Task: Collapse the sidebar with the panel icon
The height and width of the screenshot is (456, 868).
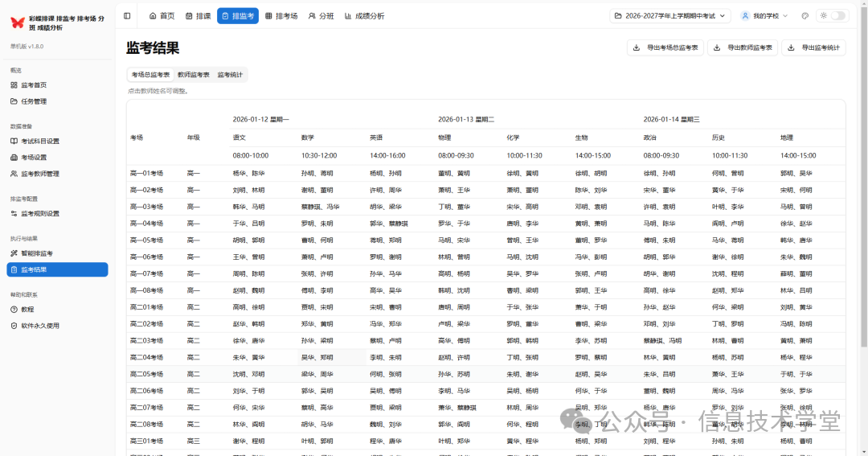Action: (127, 16)
